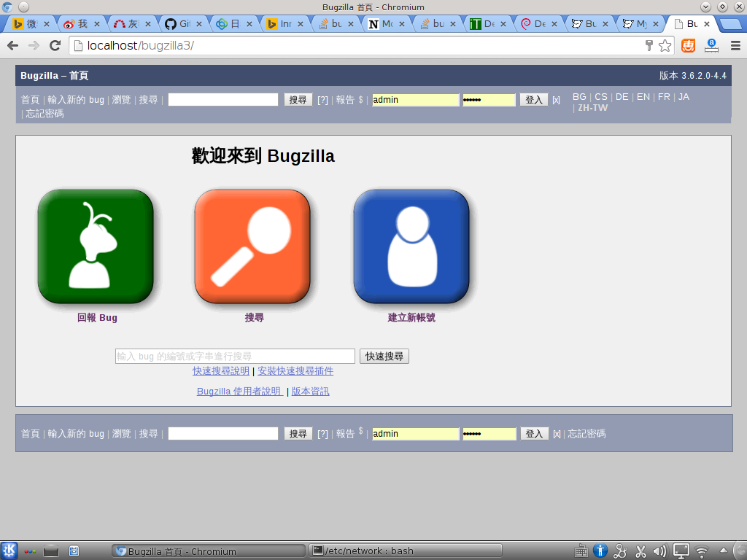Focus the quick search bug input field
Image resolution: width=747 pixels, height=560 pixels.
(235, 357)
